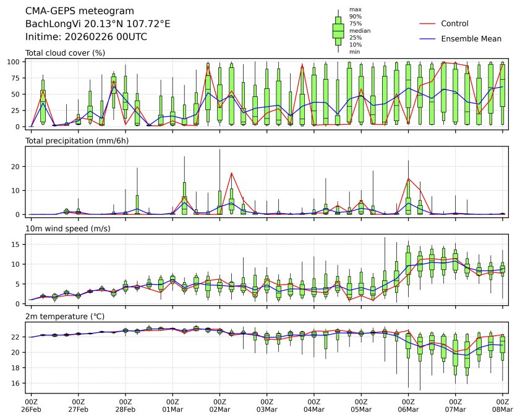Click the '10%' boxplot legend label
The image size is (520, 420).
pyautogui.click(x=356, y=45)
